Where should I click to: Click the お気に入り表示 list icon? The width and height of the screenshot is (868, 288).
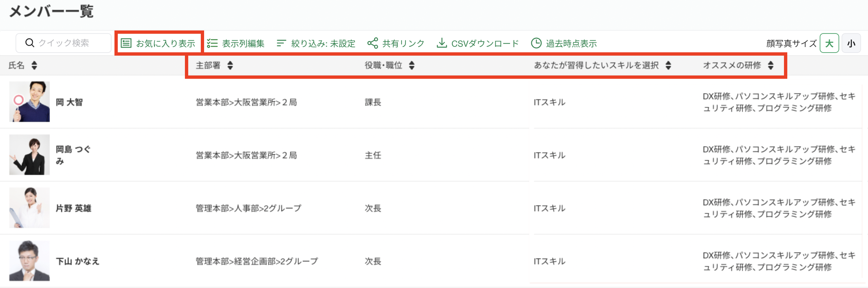(x=126, y=43)
